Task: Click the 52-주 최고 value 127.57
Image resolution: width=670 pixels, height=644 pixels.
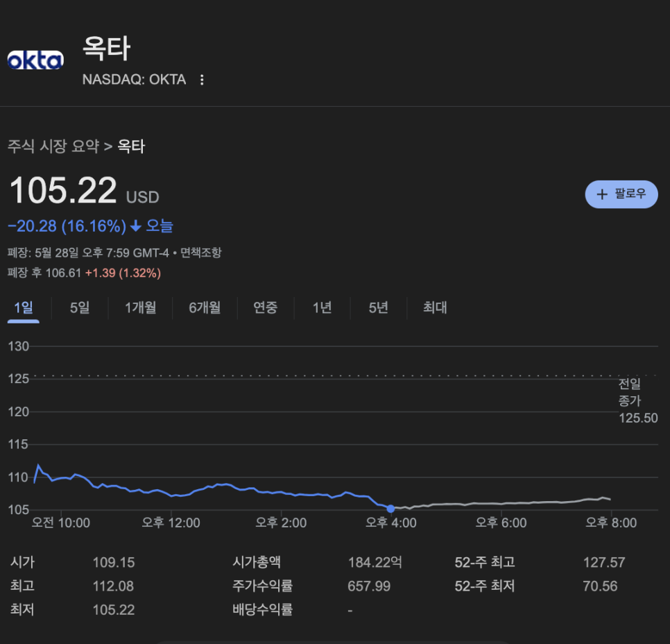Action: coord(604,562)
